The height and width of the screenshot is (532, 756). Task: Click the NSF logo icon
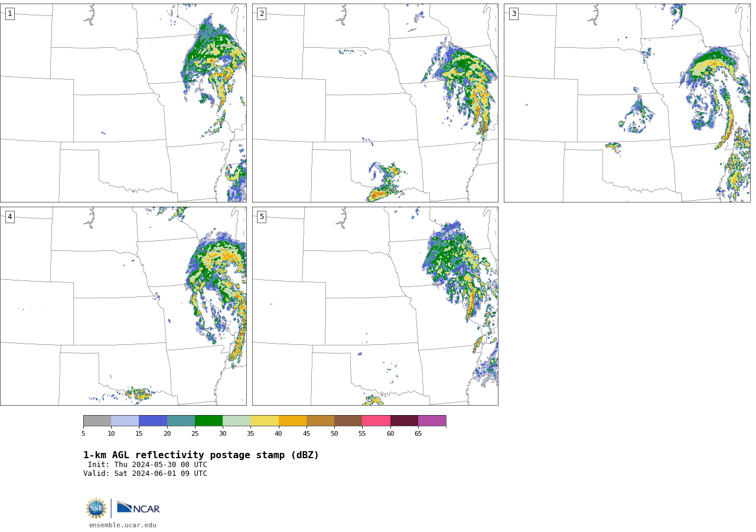(x=96, y=508)
